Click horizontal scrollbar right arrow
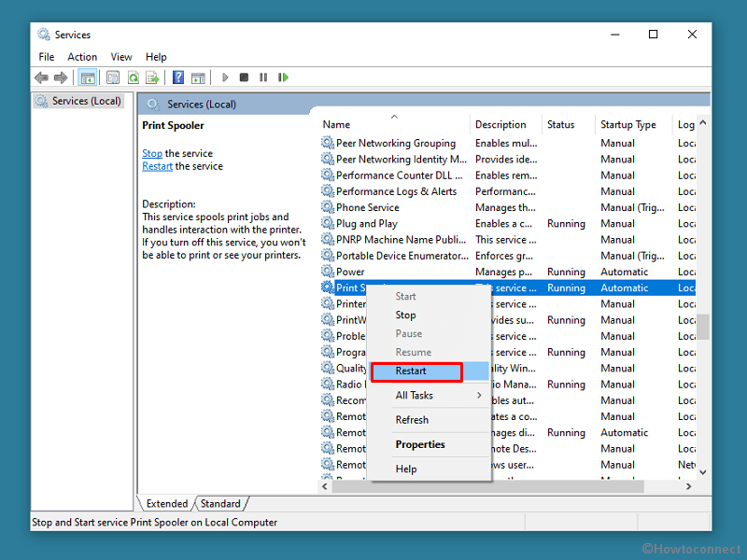The height and width of the screenshot is (560, 747). coord(688,486)
